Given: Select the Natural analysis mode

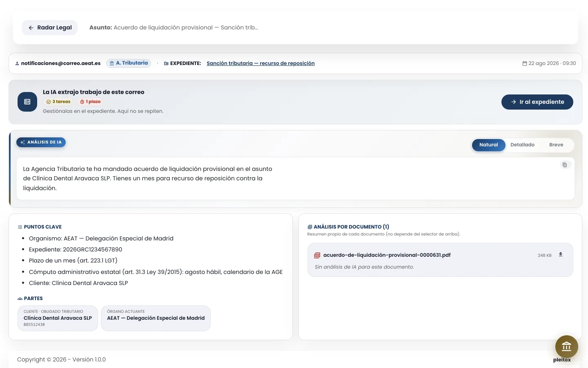Looking at the screenshot, I should coord(488,145).
